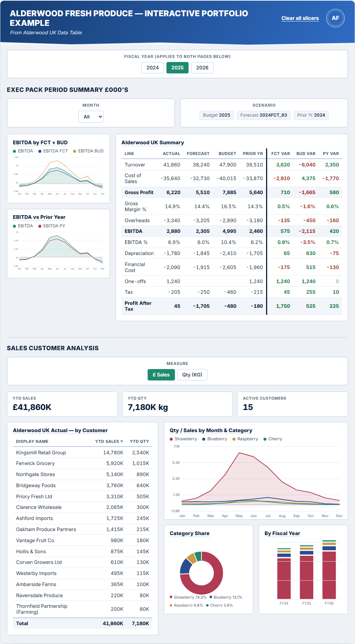
Task: Click the FY26 stacked bar
Action: pyautogui.click(x=329, y=570)
